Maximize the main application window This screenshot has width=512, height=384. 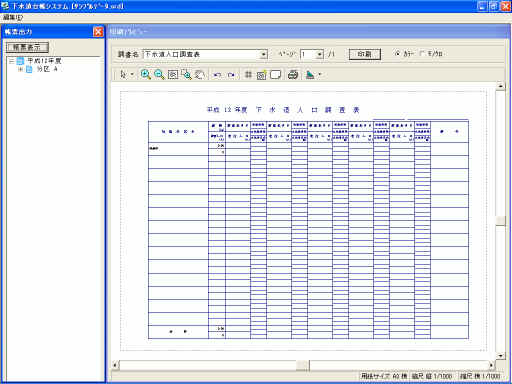[x=494, y=6]
